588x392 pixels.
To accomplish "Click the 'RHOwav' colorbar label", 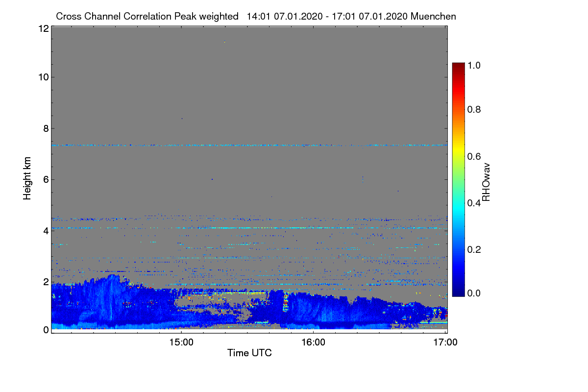I will 486,182.
